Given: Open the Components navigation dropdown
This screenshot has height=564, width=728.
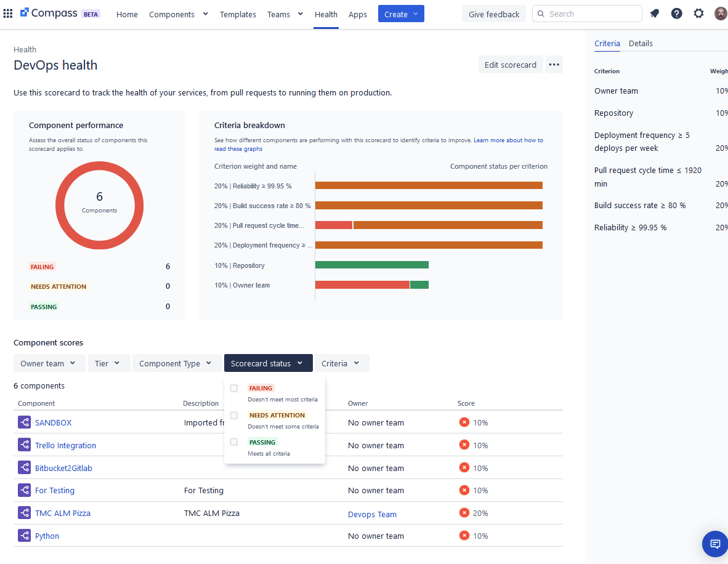Looking at the screenshot, I should click(x=178, y=14).
